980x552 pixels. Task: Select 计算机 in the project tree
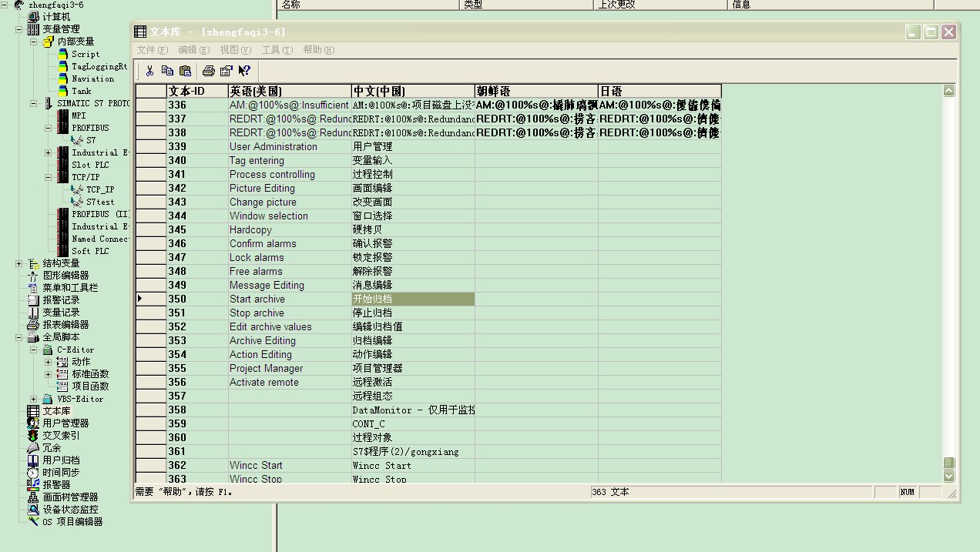coord(56,16)
